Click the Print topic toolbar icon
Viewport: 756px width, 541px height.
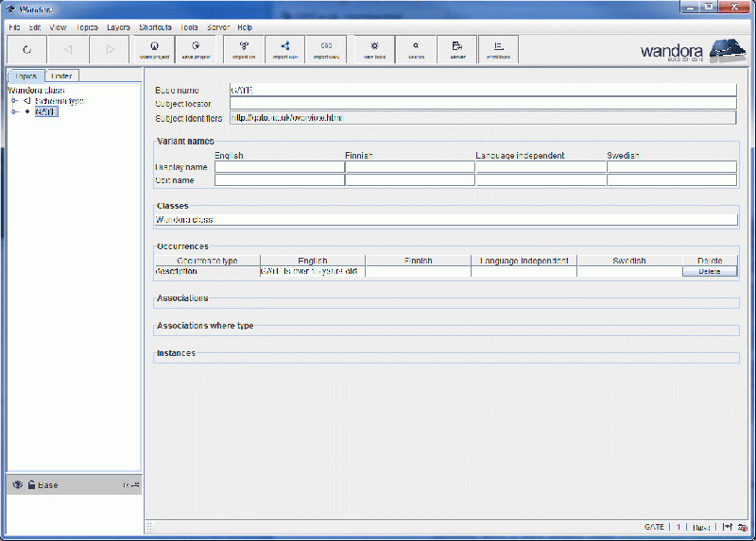pos(498,48)
